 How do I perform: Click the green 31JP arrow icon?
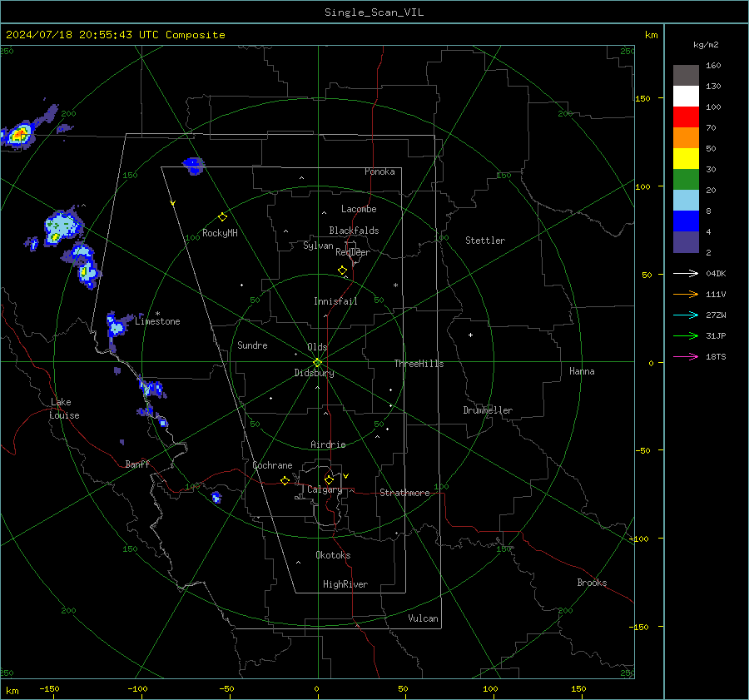[x=686, y=336]
